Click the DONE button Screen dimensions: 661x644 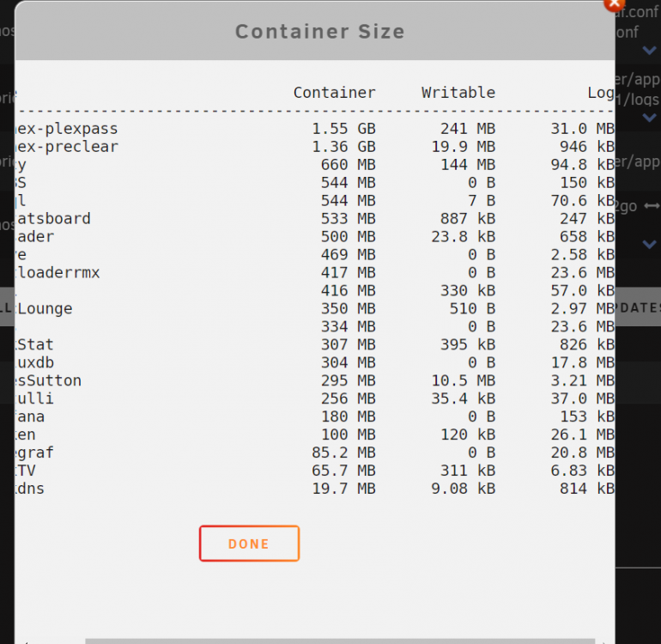click(249, 544)
